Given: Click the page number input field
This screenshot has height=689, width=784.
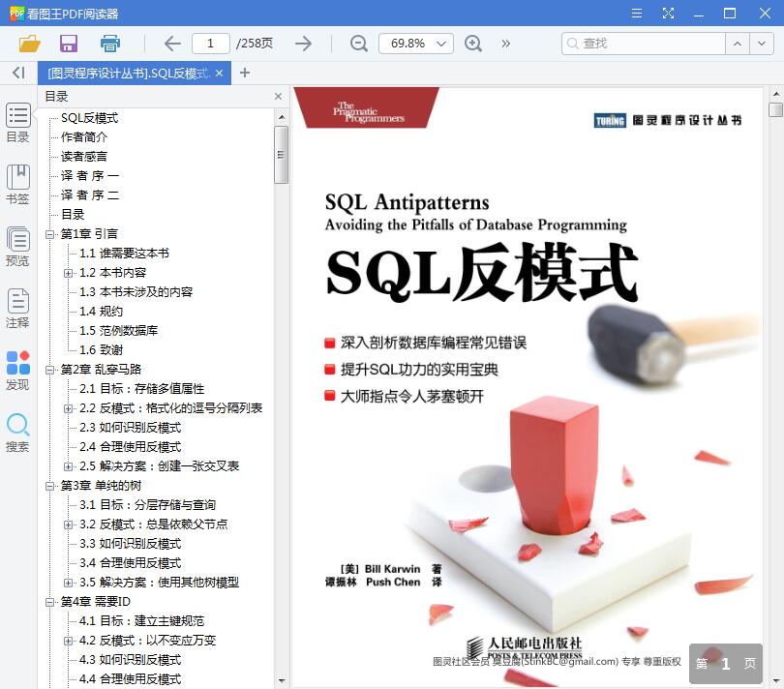Looking at the screenshot, I should pyautogui.click(x=210, y=44).
